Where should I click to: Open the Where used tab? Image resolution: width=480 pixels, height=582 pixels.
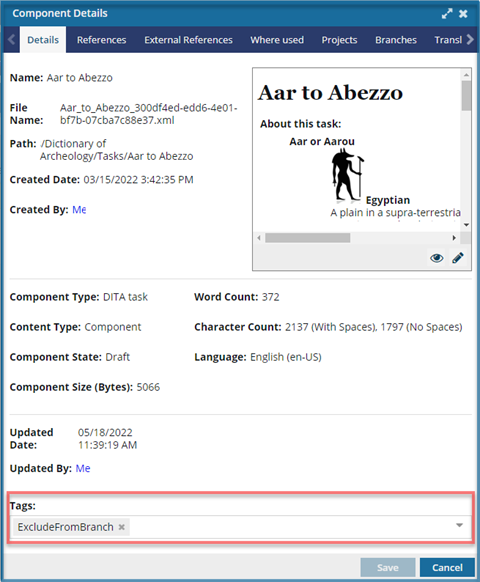point(277,40)
